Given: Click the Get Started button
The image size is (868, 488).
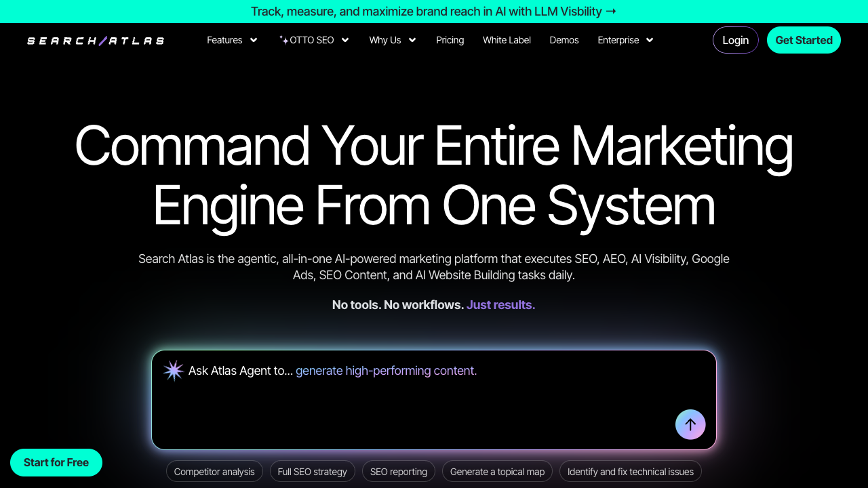Looking at the screenshot, I should pyautogui.click(x=804, y=40).
